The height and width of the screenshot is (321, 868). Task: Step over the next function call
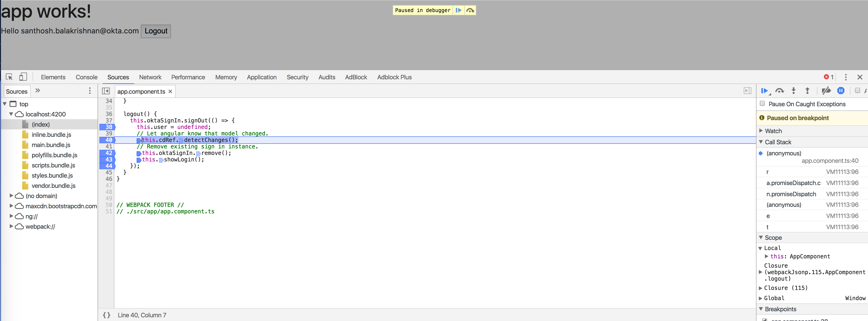[x=779, y=91]
